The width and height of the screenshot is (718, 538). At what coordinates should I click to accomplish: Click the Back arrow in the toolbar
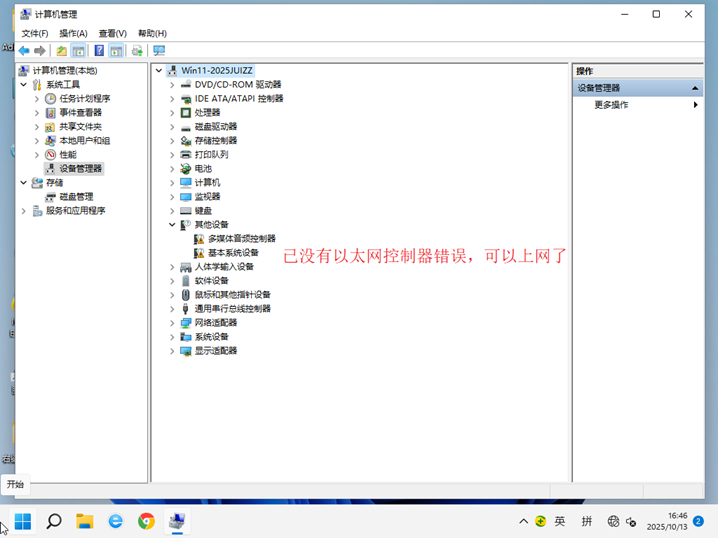(23, 51)
